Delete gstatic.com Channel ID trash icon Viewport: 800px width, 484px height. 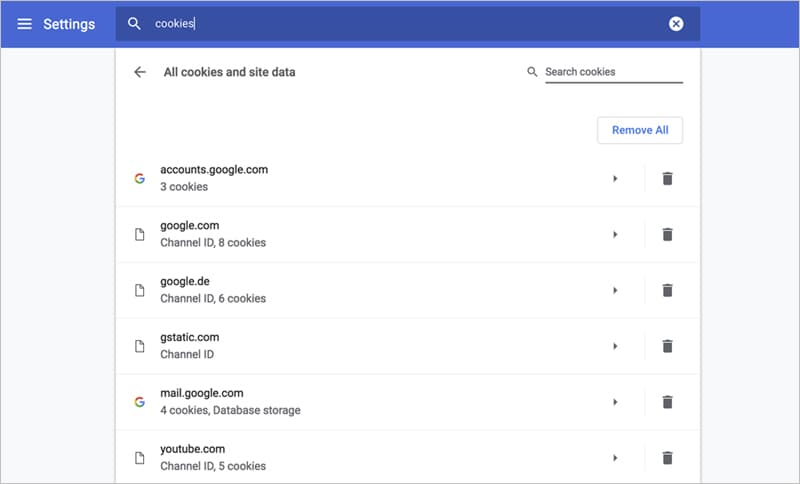click(667, 346)
